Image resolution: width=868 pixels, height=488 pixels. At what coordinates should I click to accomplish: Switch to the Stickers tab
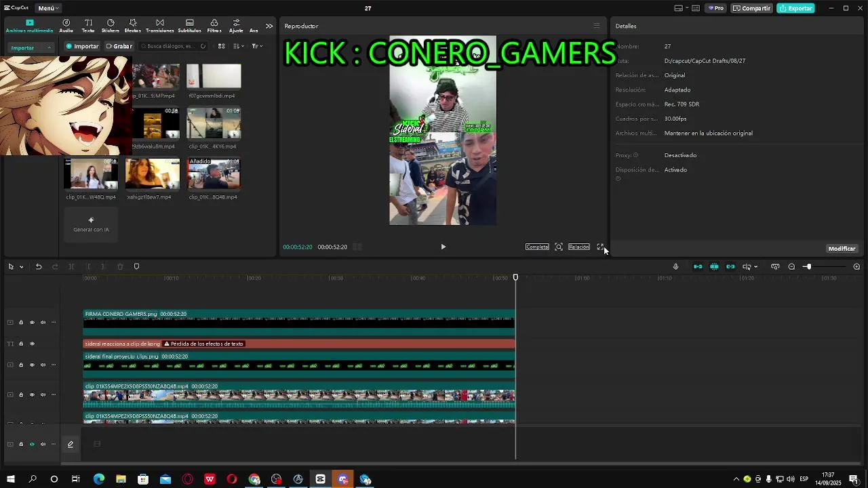111,26
